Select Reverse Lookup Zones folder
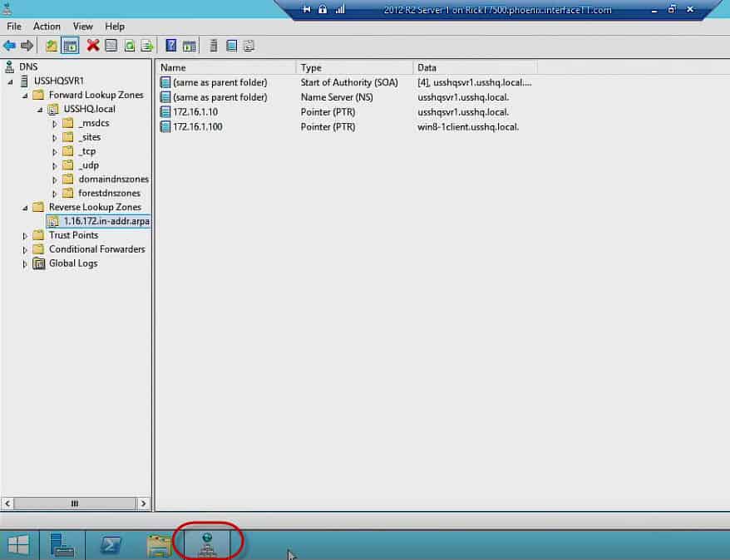The height and width of the screenshot is (560, 730). [x=95, y=207]
